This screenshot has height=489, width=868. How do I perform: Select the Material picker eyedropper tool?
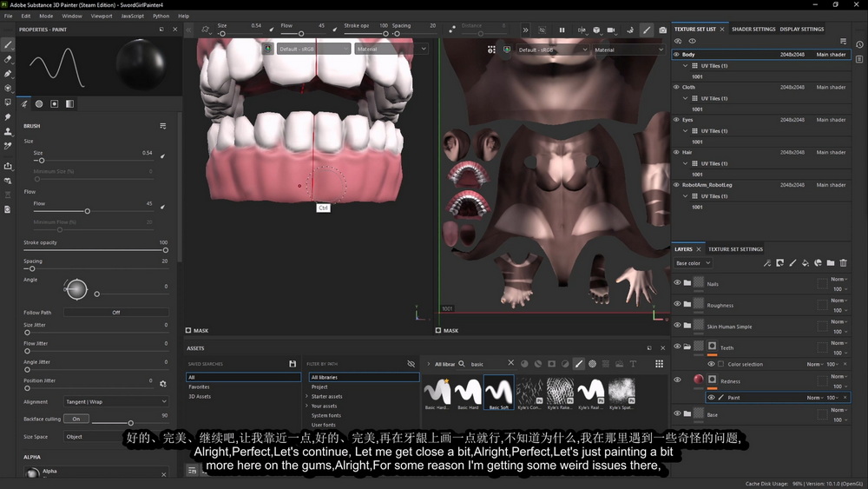coord(8,146)
